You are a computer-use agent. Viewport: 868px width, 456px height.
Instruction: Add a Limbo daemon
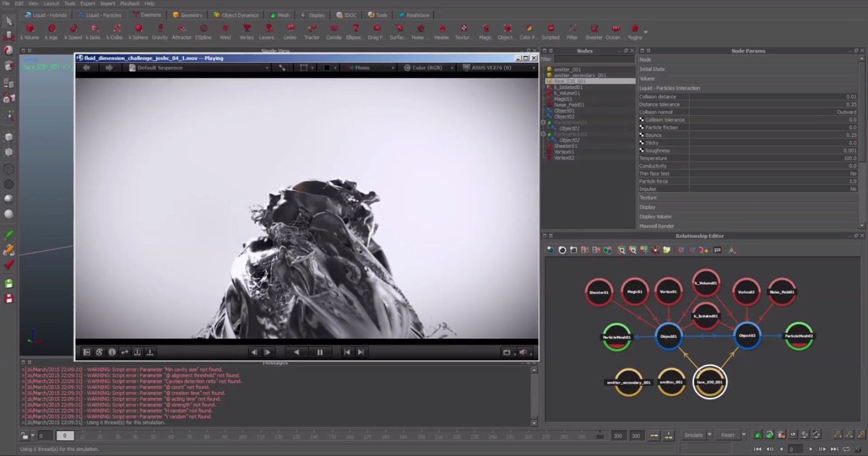290,32
